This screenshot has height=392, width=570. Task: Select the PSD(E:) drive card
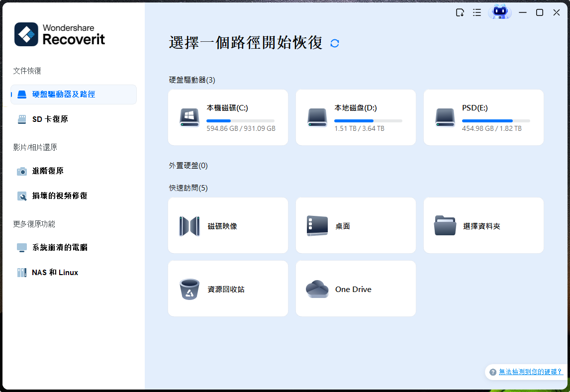click(x=483, y=117)
